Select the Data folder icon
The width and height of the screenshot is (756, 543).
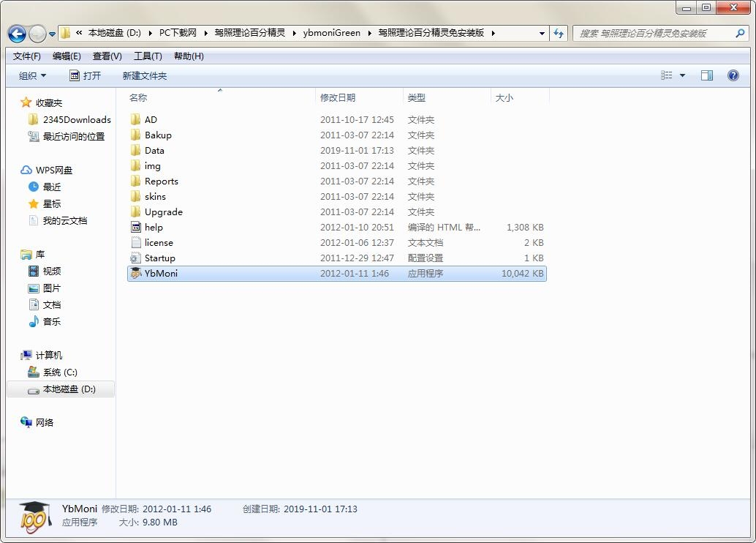click(x=136, y=150)
